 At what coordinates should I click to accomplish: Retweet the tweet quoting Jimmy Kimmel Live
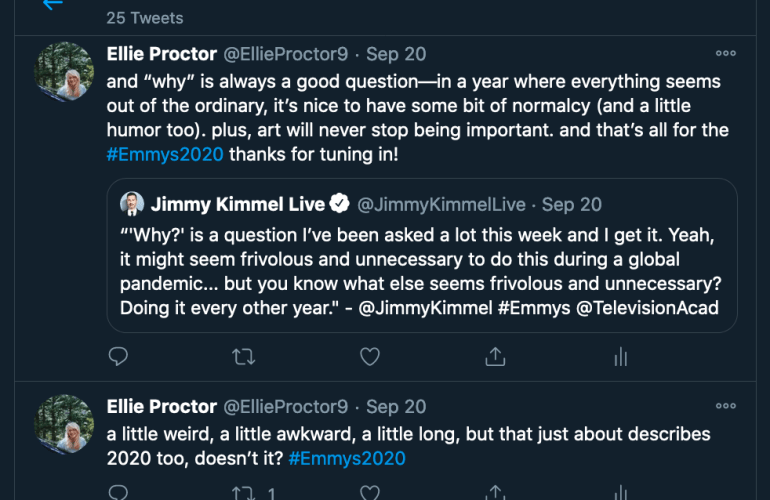click(x=243, y=356)
